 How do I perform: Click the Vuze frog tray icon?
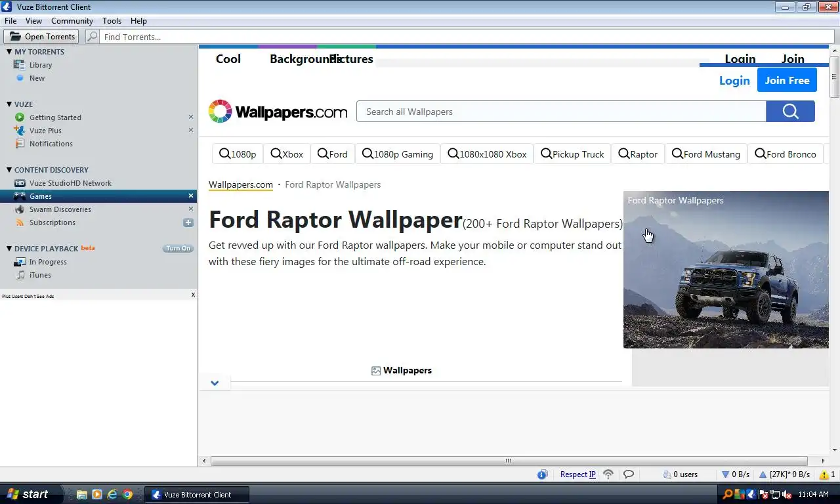click(x=751, y=495)
